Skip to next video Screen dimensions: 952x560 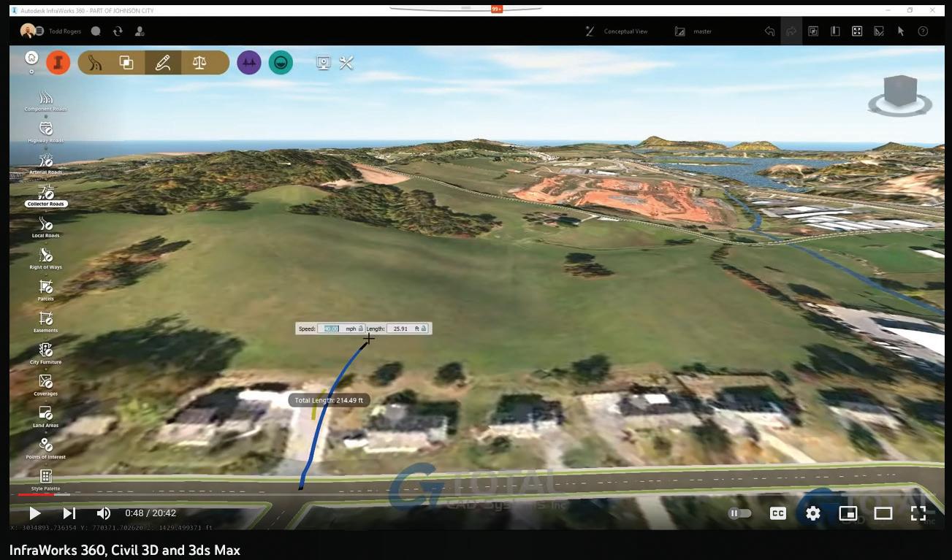point(69,513)
